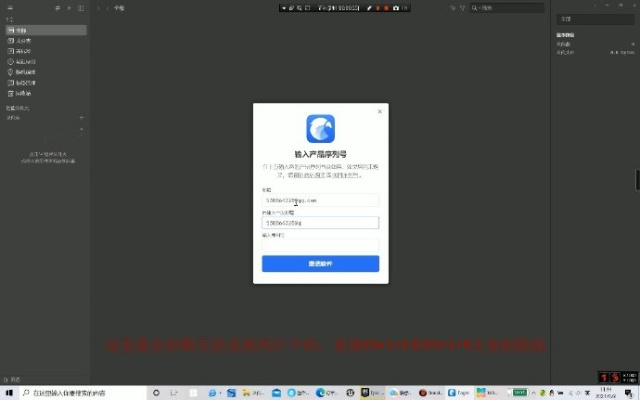Stop recording with second red button
Image resolution: width=640 pixels, height=400 pixels.
click(386, 8)
